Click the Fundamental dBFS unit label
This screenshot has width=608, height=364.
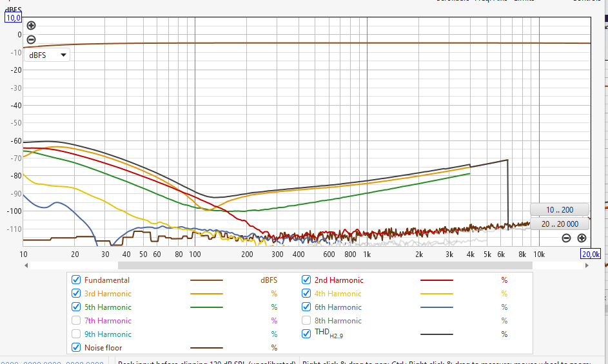pyautogui.click(x=269, y=280)
